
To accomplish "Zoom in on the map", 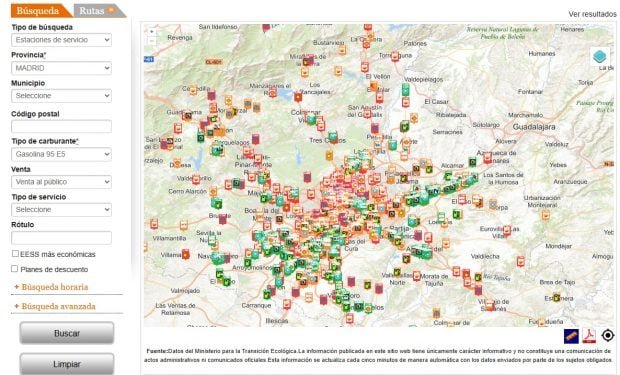I will 152,31.
